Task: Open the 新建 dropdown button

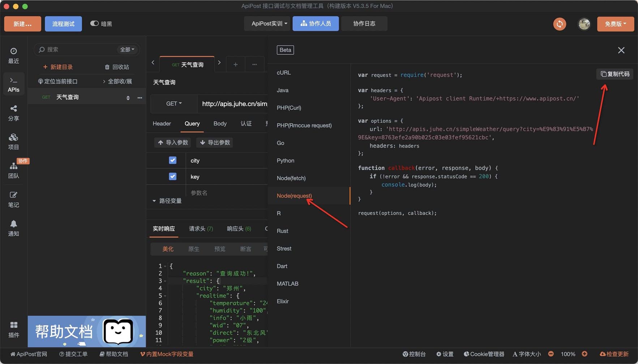Action: [22, 24]
